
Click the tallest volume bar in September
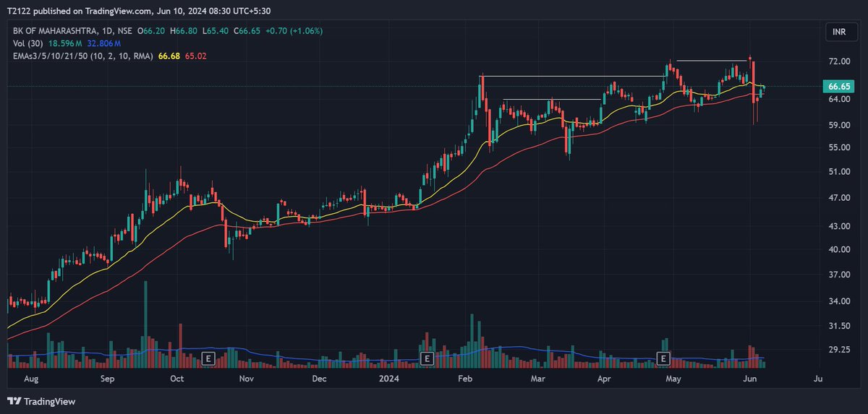145,324
